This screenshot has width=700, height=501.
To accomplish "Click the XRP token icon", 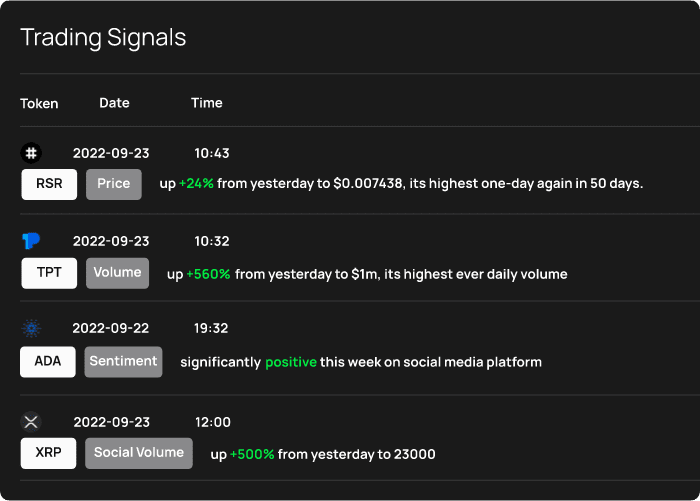I will click(31, 422).
